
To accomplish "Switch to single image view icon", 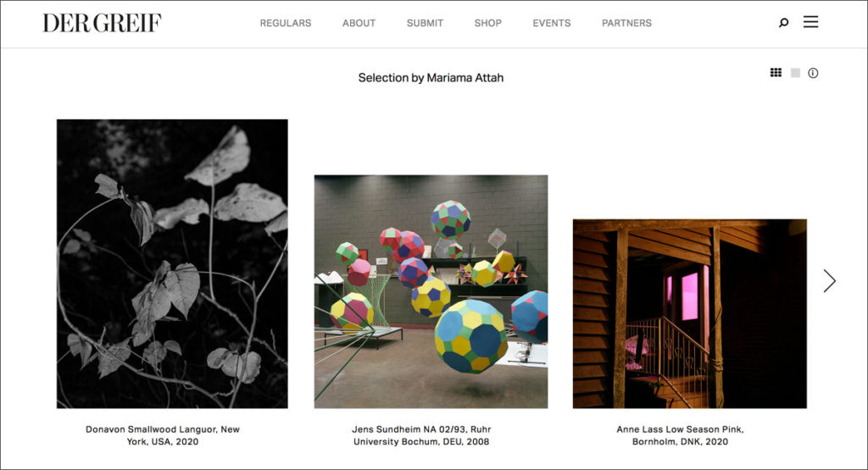I will pyautogui.click(x=795, y=73).
